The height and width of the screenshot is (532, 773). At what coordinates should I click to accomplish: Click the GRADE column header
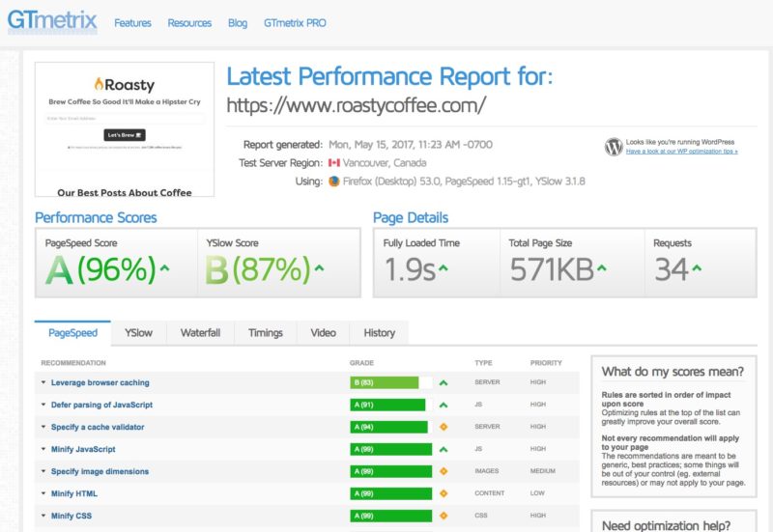pos(361,363)
